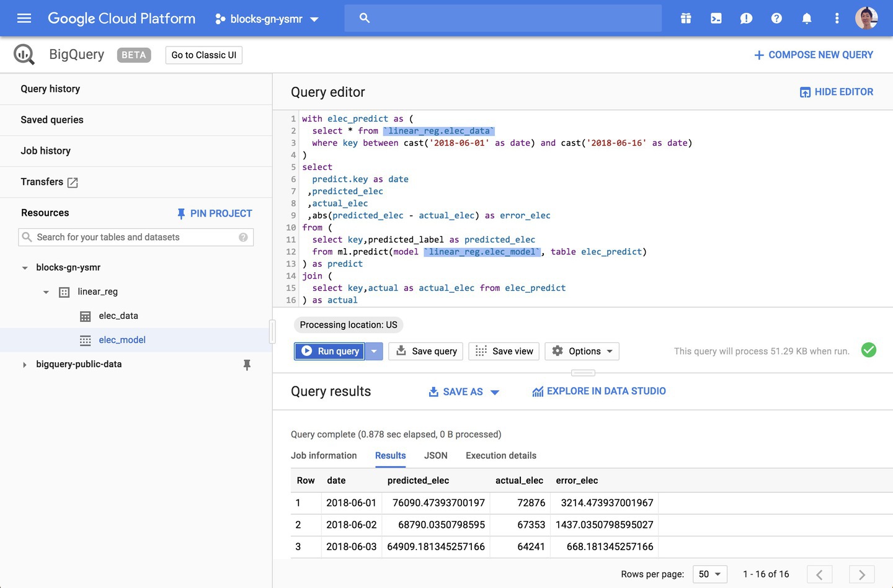The image size is (893, 588).
Task: Click Google Cloud Platform title
Action: pyautogui.click(x=122, y=19)
